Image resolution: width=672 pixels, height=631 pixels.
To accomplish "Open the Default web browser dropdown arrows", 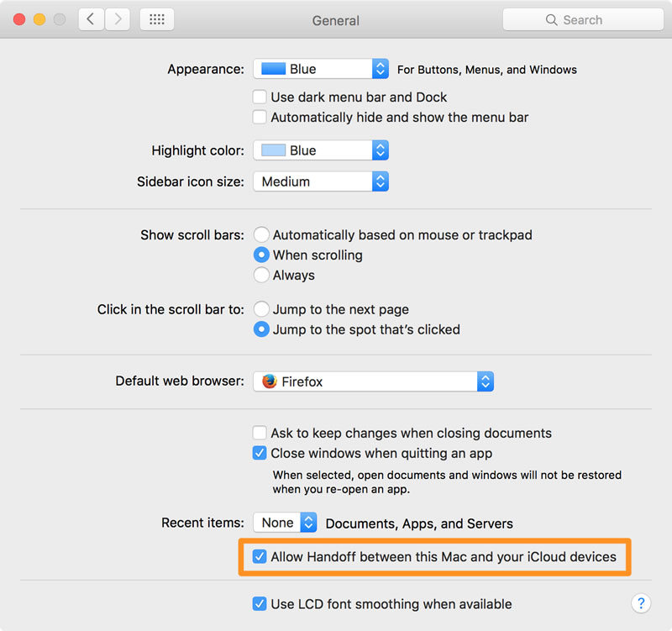I will (x=486, y=381).
